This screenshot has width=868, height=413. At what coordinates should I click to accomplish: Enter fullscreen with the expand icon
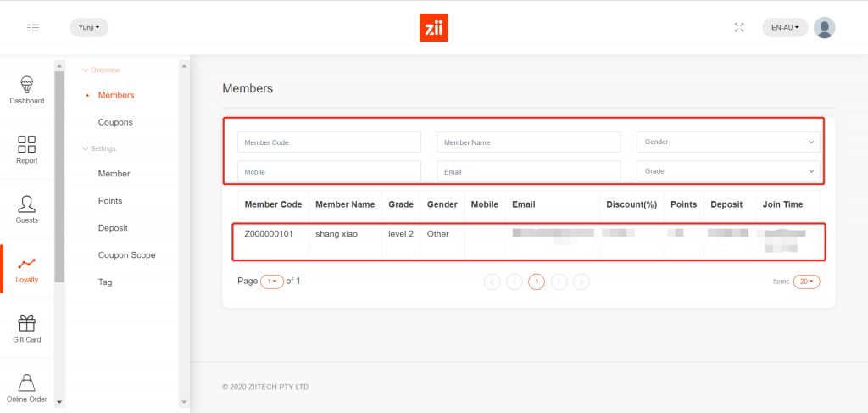[x=739, y=28]
